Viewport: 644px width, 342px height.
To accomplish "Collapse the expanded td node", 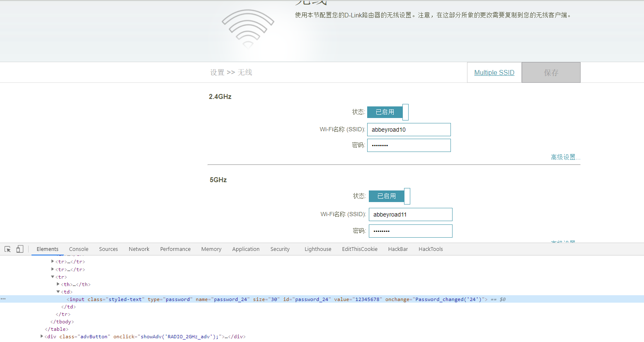I will pyautogui.click(x=58, y=292).
